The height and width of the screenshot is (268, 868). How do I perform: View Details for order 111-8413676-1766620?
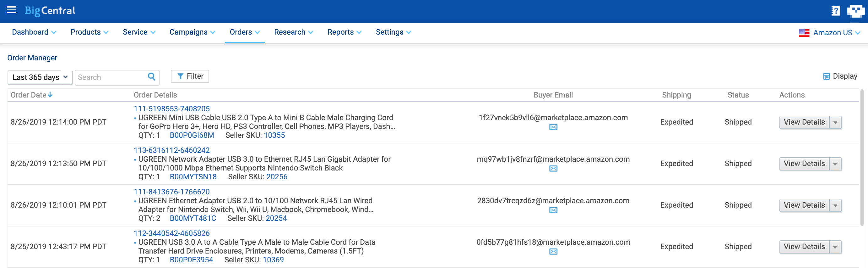pyautogui.click(x=804, y=205)
